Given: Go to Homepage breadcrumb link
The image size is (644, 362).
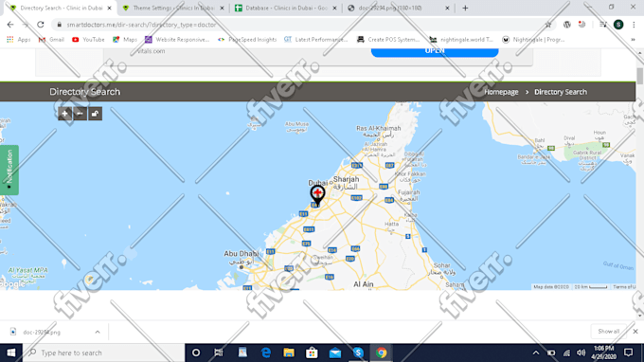Looking at the screenshot, I should [501, 92].
